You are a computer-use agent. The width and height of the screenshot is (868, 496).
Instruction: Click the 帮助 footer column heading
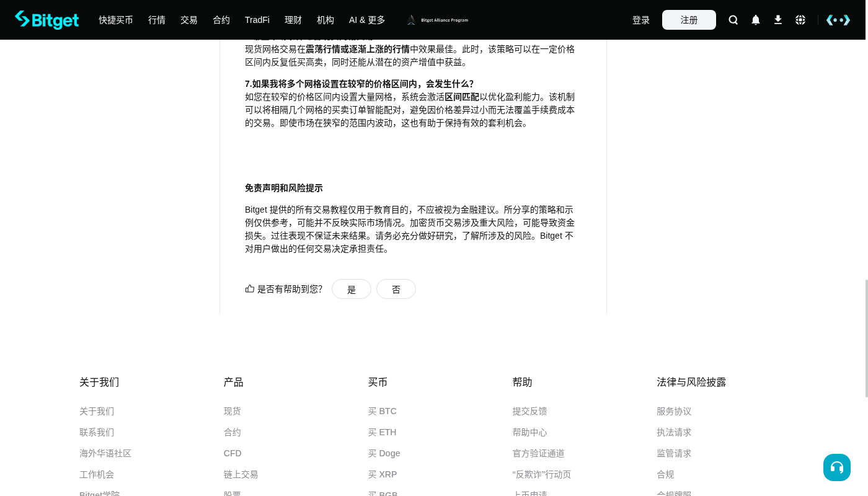[523, 382]
